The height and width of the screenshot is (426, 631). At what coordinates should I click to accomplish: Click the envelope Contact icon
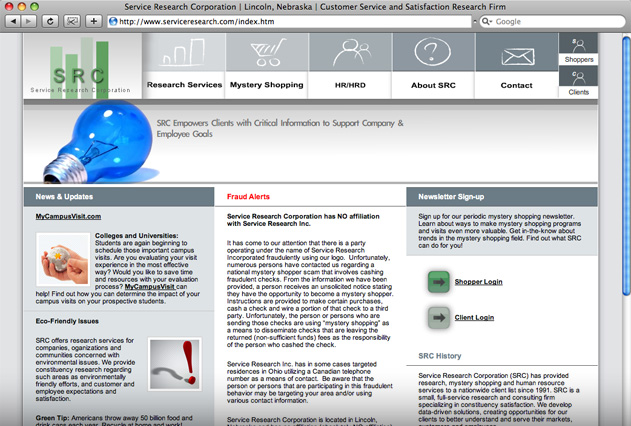click(x=518, y=56)
